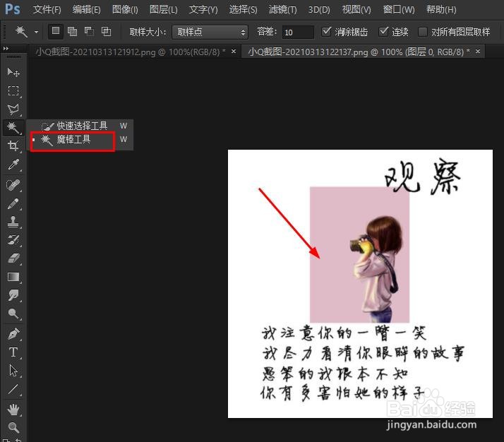Screen dimensions: 504x442
Task: Open the 视图(V) menu
Action: point(356,9)
